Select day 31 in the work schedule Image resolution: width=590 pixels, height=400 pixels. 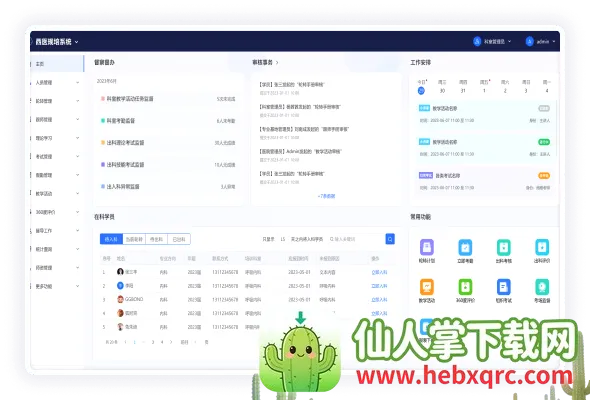[463, 91]
